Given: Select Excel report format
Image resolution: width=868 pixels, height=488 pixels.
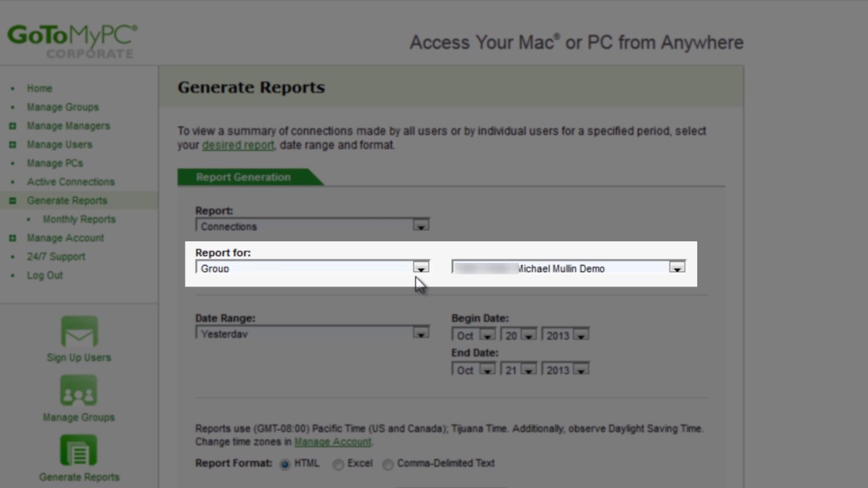Looking at the screenshot, I should 338,464.
